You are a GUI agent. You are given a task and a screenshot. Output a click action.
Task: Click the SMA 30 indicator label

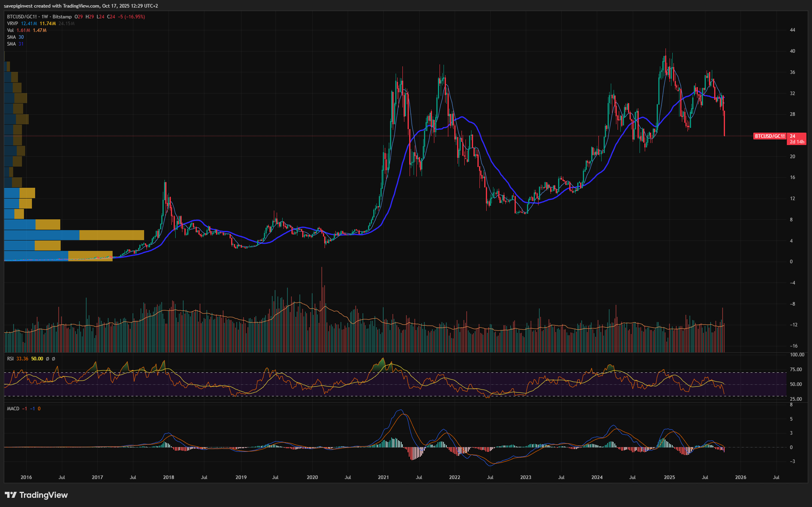15,37
